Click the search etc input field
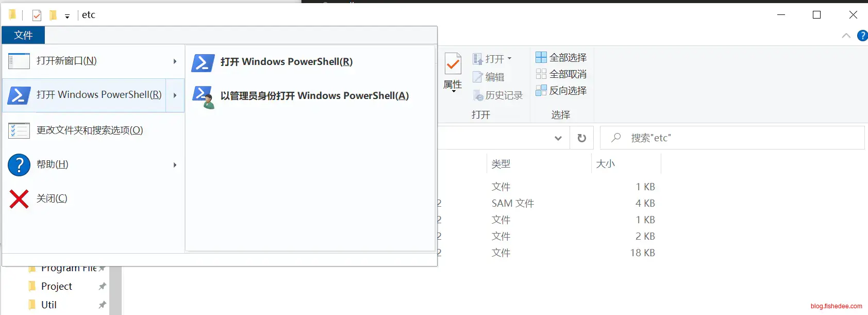 [732, 138]
